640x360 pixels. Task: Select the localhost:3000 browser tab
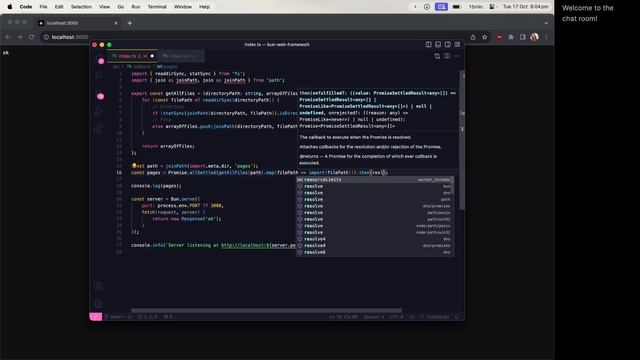pos(78,23)
